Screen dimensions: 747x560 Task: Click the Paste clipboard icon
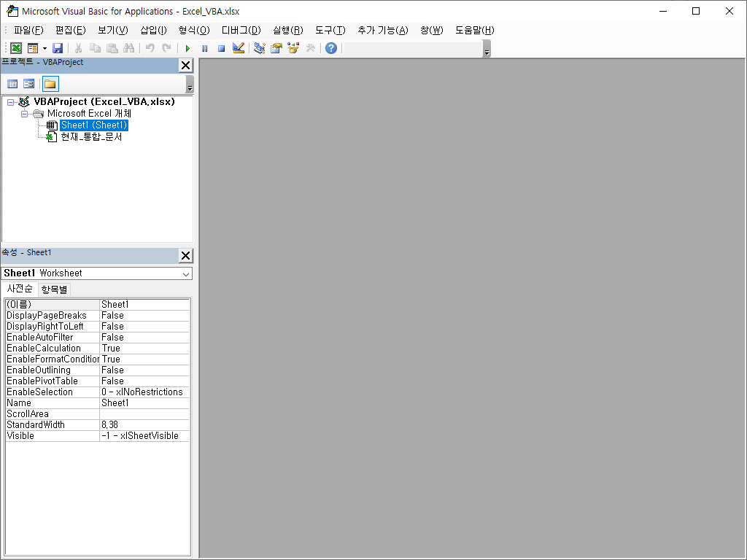112,48
